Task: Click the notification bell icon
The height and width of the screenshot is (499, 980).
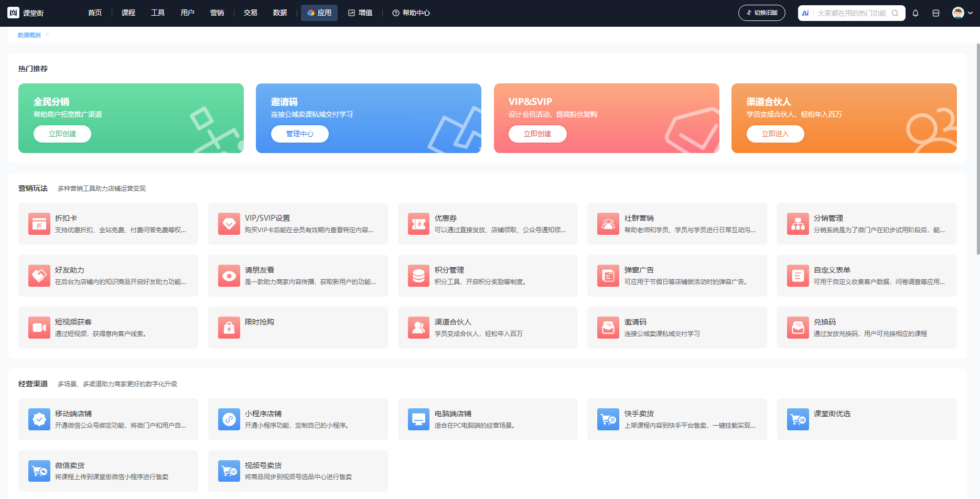Action: 916,13
